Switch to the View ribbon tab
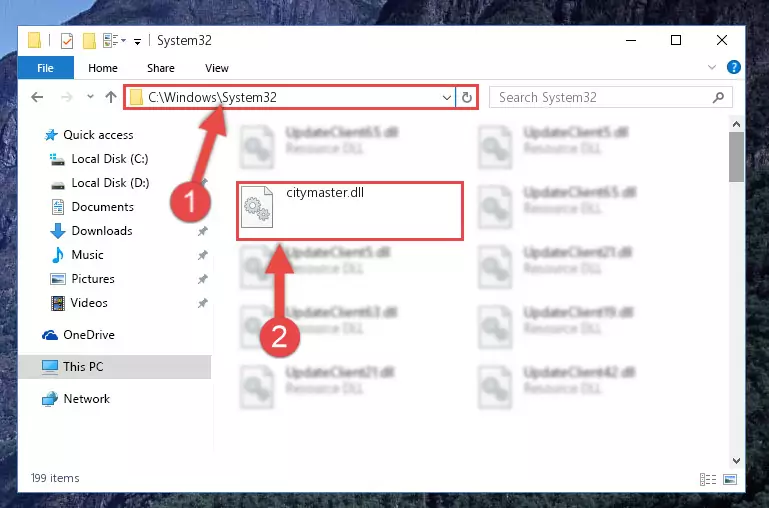 pyautogui.click(x=217, y=68)
